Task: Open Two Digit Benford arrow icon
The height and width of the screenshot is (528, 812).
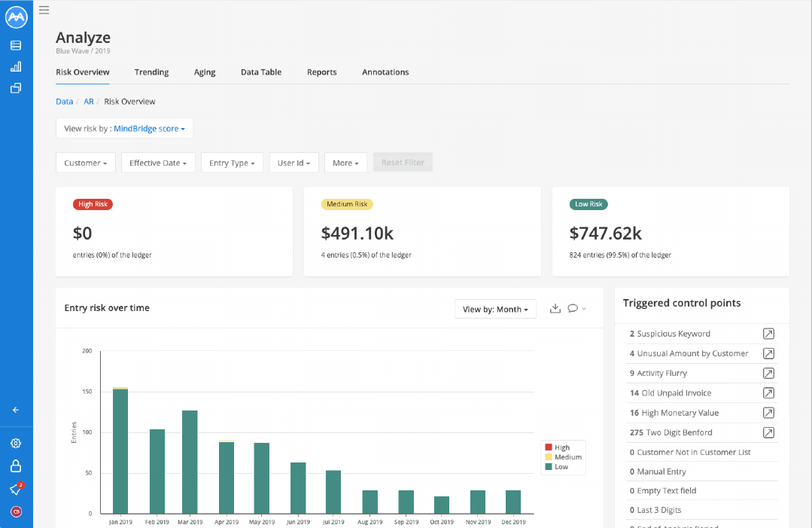Action: coord(768,432)
